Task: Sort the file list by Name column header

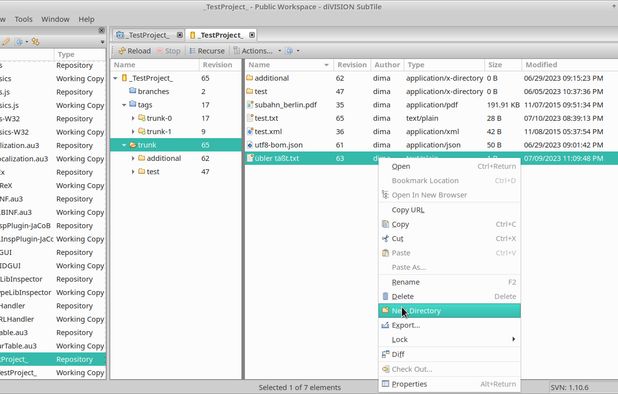Action: tap(289, 65)
